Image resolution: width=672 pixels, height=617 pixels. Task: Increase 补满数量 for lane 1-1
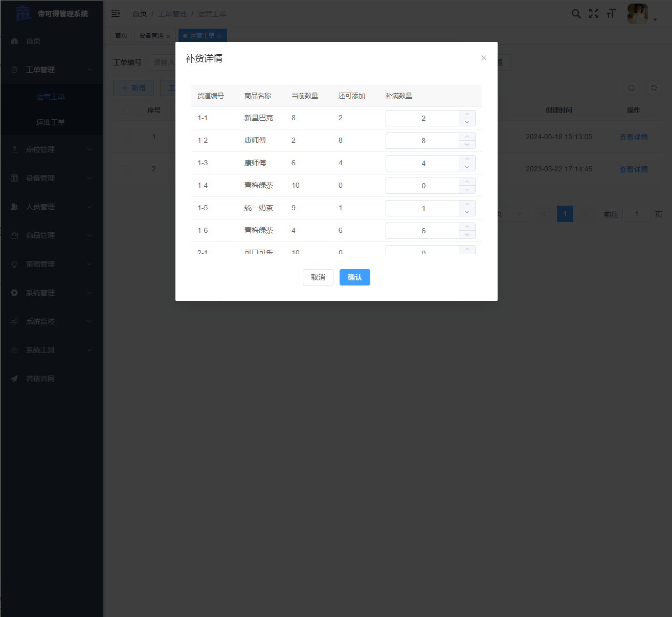(467, 114)
